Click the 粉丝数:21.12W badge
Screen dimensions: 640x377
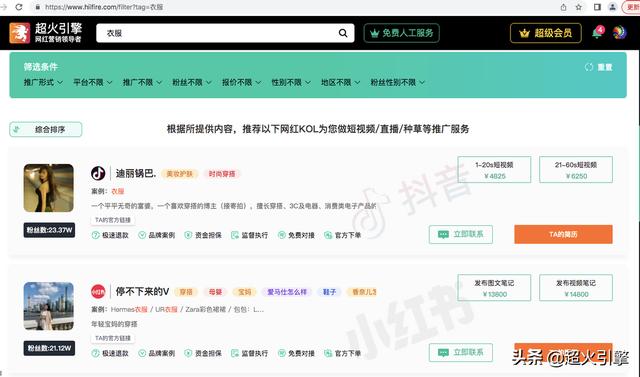49,348
